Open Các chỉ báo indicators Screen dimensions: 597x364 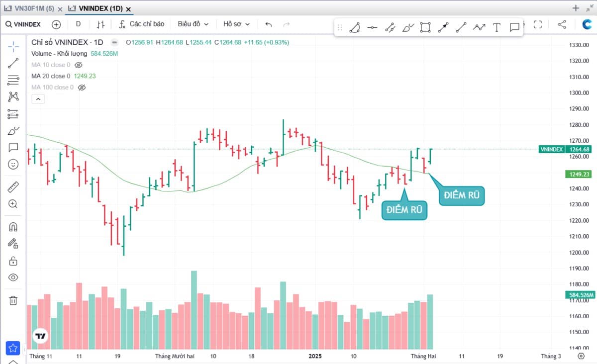pyautogui.click(x=142, y=24)
